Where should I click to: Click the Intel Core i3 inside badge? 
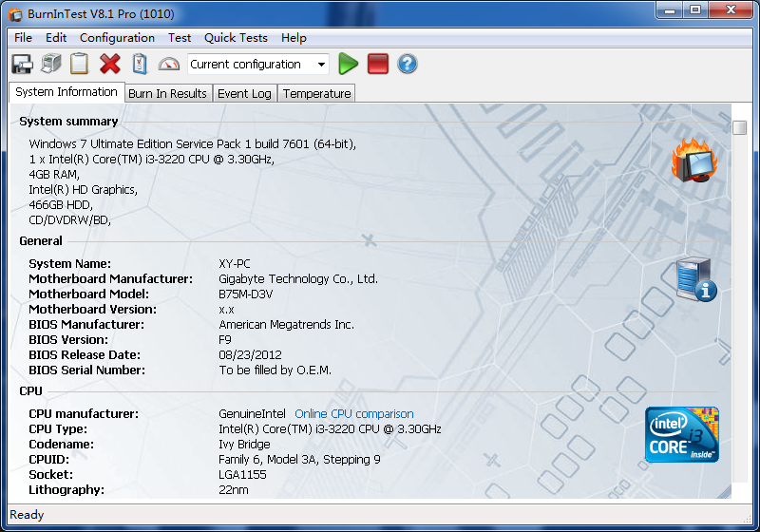pyautogui.click(x=681, y=434)
